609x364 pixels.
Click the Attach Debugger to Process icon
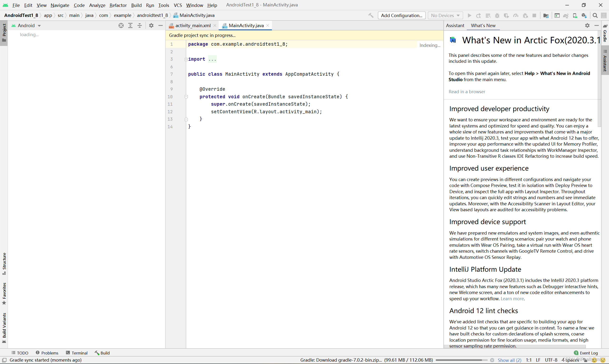pyautogui.click(x=525, y=15)
